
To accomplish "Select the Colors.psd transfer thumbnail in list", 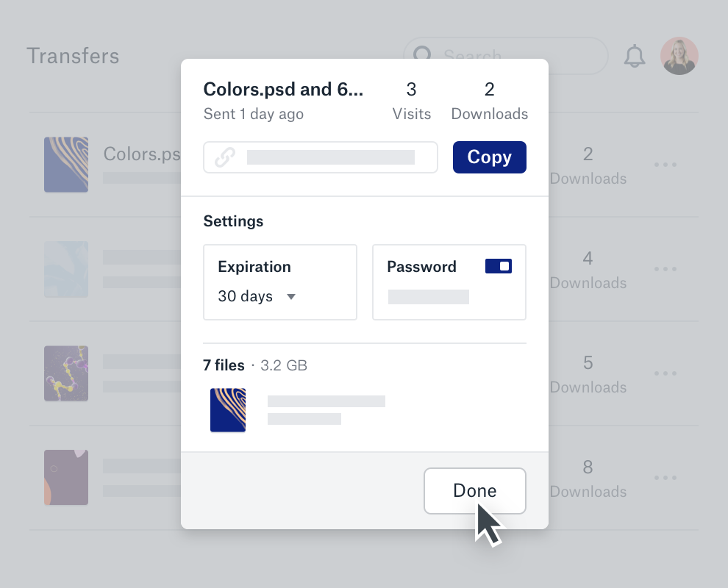I will click(66, 165).
